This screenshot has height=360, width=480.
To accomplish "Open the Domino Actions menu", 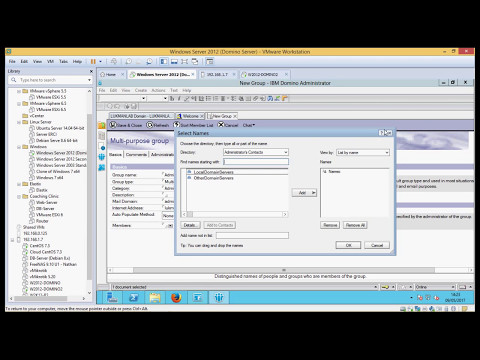I will (158, 90).
